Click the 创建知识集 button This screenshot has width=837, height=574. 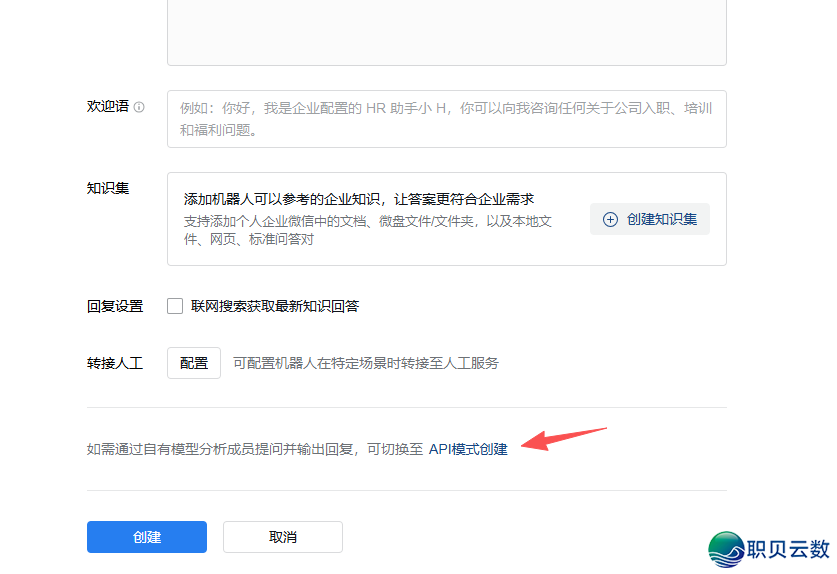(650, 219)
